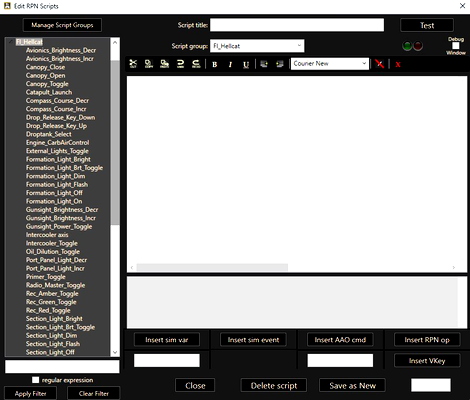Toggle bold formatting with the B icon
Screen dimensions: 470x400
[215, 64]
